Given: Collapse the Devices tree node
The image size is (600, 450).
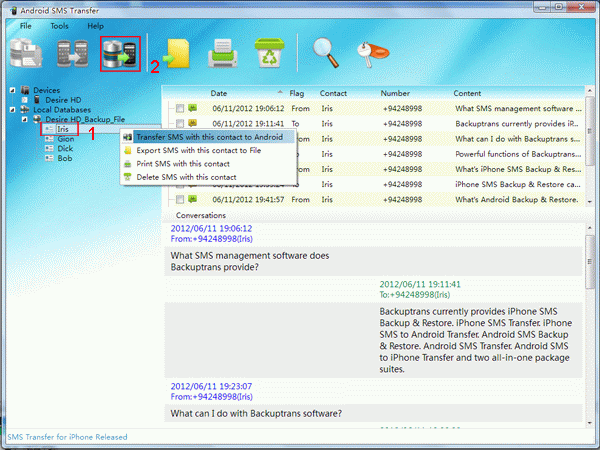Looking at the screenshot, I should pos(13,90).
